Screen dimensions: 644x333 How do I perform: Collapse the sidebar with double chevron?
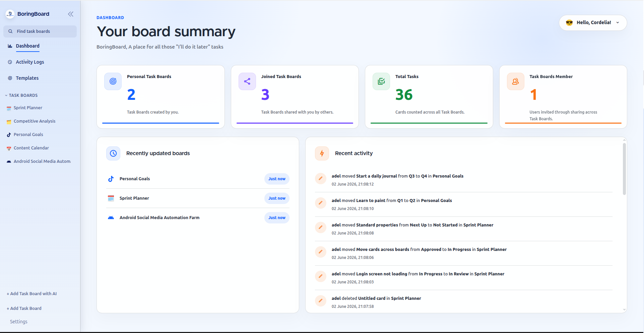71,14
